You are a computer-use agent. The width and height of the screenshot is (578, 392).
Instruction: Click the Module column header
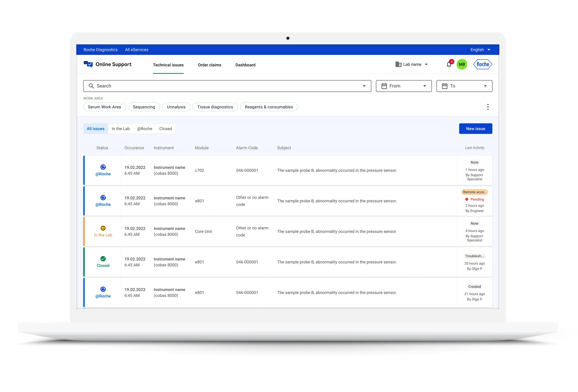coord(202,148)
